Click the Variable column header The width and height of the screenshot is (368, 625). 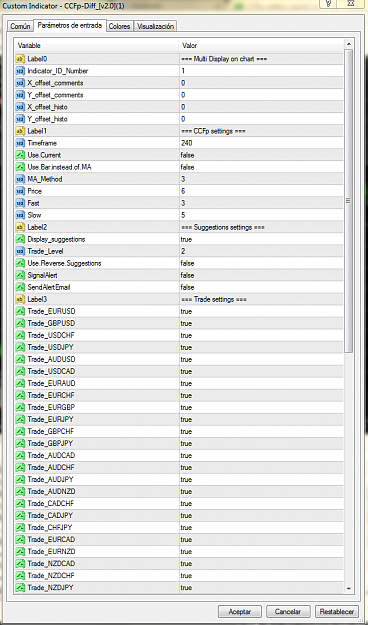click(x=96, y=45)
